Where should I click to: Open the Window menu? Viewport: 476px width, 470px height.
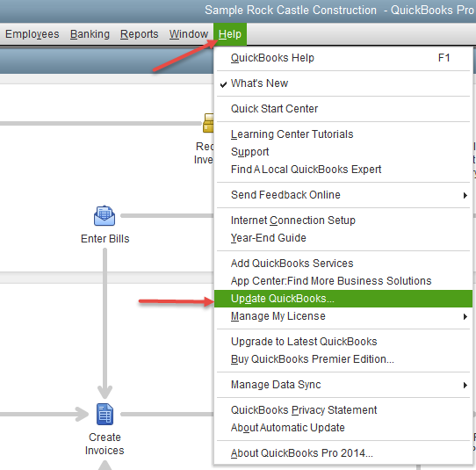(189, 34)
